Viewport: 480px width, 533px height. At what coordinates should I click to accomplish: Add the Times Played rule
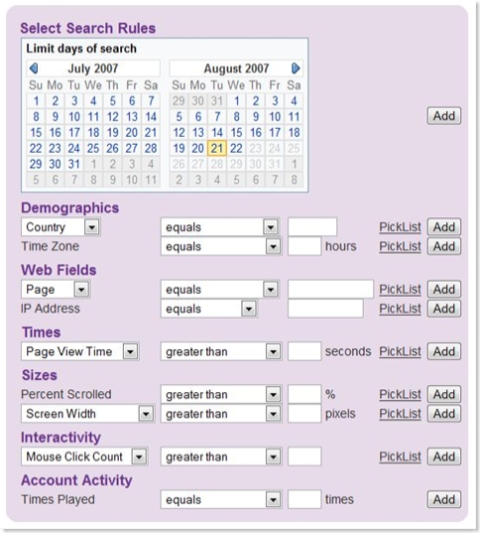click(x=444, y=499)
